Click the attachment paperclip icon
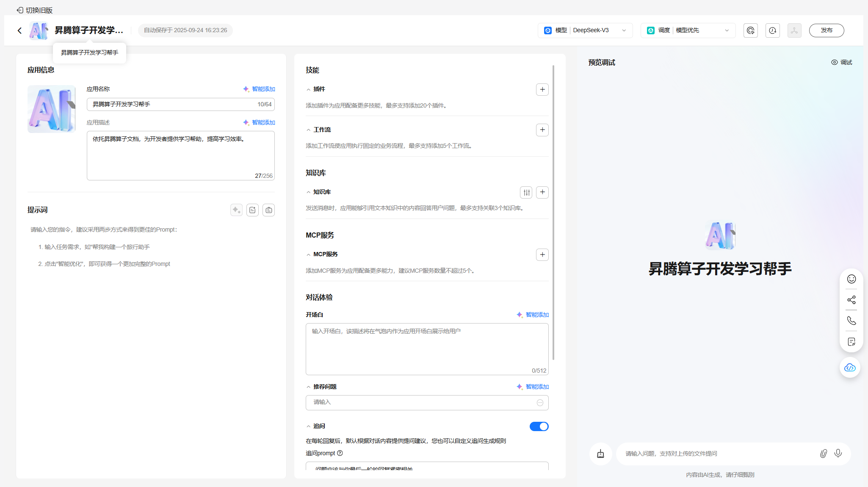The width and height of the screenshot is (868, 487). (x=823, y=454)
